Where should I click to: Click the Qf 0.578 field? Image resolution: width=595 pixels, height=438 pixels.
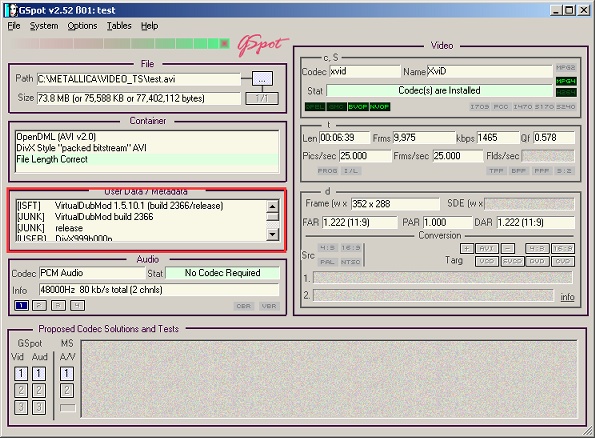point(554,138)
